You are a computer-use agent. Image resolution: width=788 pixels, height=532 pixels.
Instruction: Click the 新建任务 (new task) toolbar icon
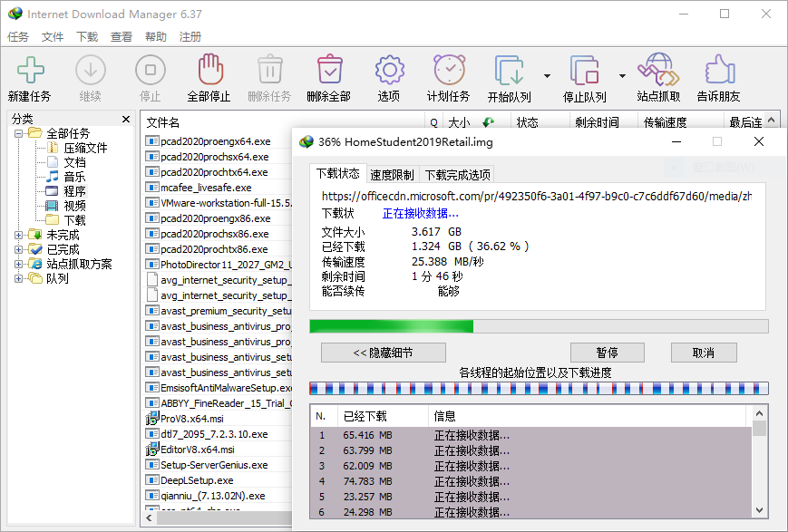[30, 72]
